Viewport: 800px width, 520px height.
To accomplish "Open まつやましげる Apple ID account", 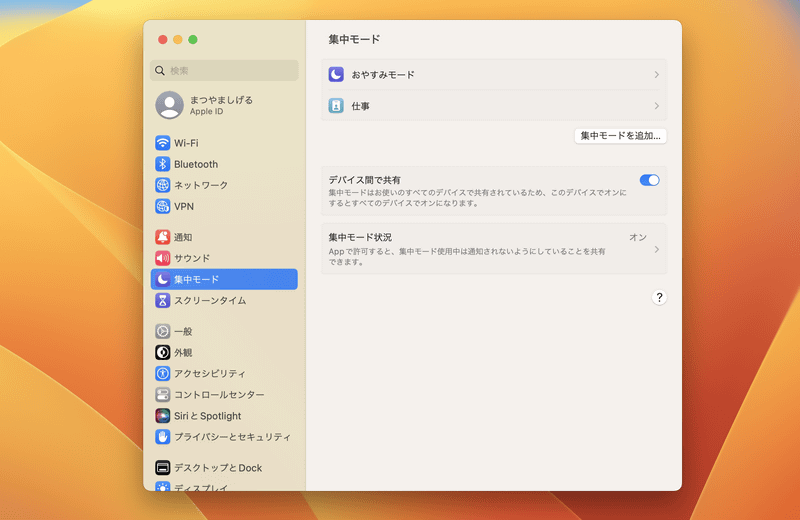I will (x=224, y=105).
